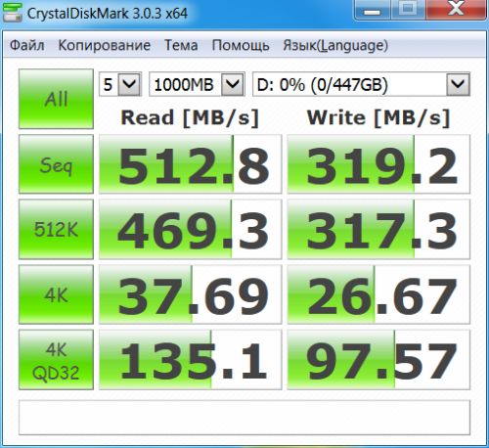
Task: Start the 4K test
Action: pyautogui.click(x=56, y=294)
